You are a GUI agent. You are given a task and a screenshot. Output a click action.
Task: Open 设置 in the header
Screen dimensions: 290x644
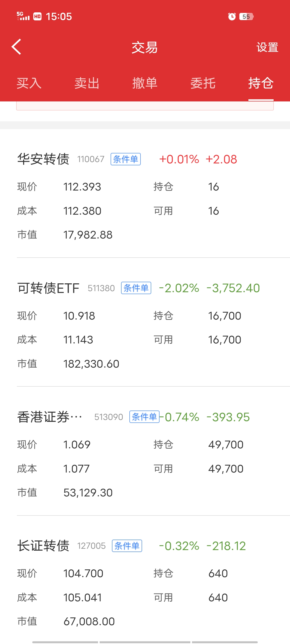pos(267,47)
